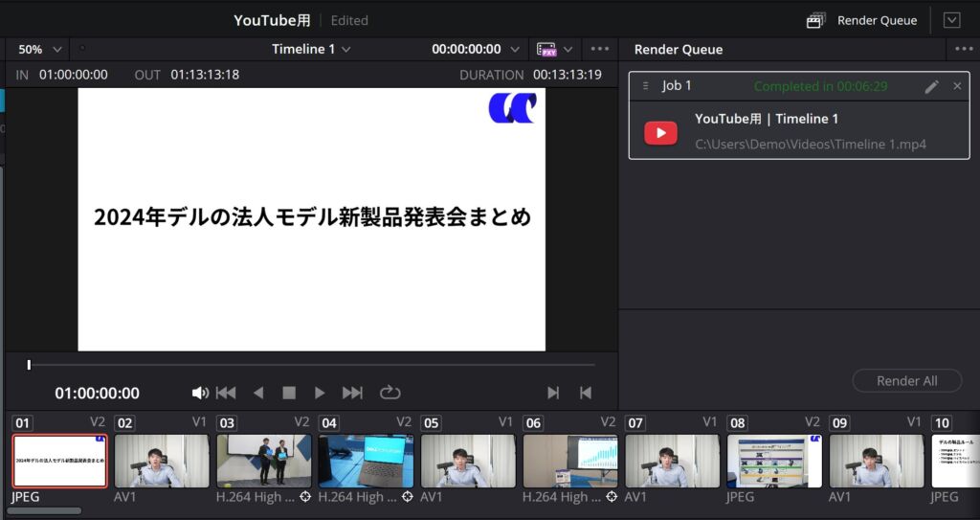
Task: Select clip 01 title slide thumbnail
Action: [60, 462]
